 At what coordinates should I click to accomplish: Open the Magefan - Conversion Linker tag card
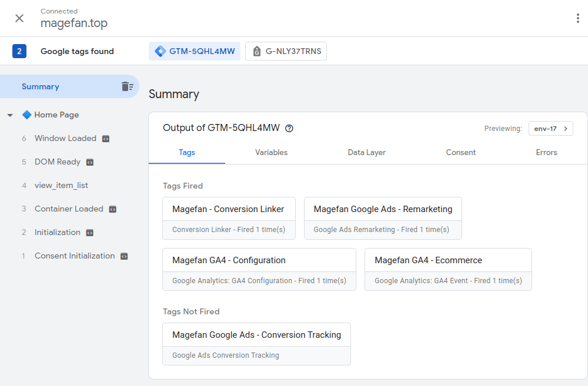tap(229, 219)
